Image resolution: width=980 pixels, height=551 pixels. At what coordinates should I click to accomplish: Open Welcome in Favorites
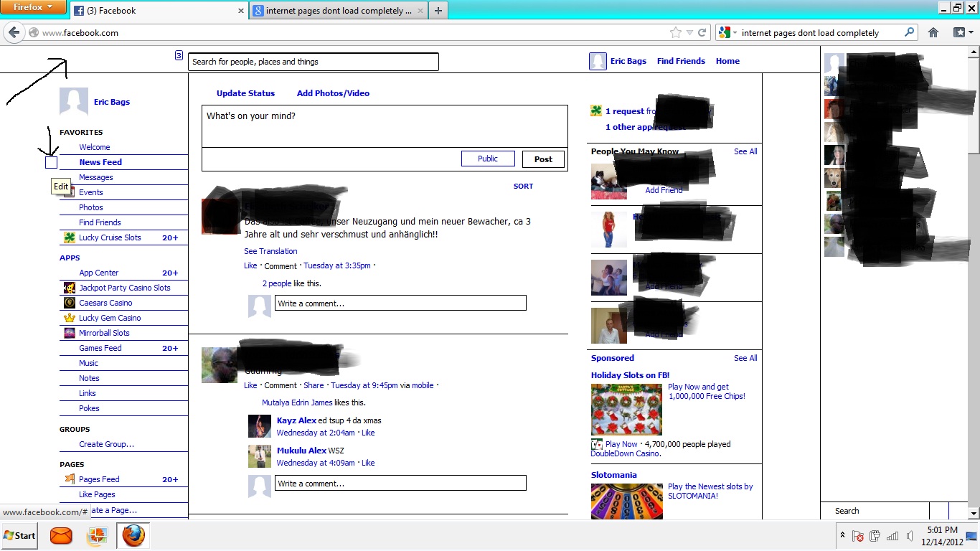pos(95,147)
